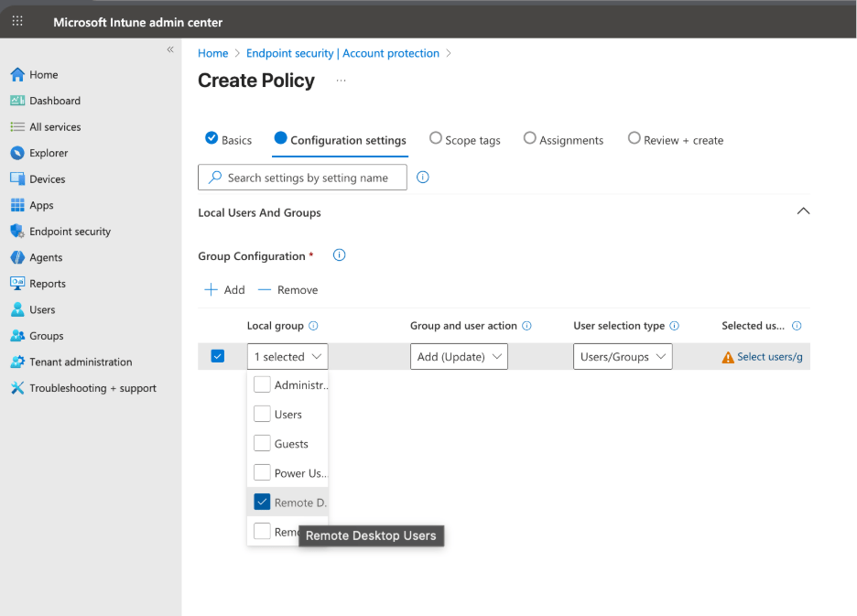
Task: Open the Users/Groups selection type dropdown
Action: pyautogui.click(x=623, y=356)
